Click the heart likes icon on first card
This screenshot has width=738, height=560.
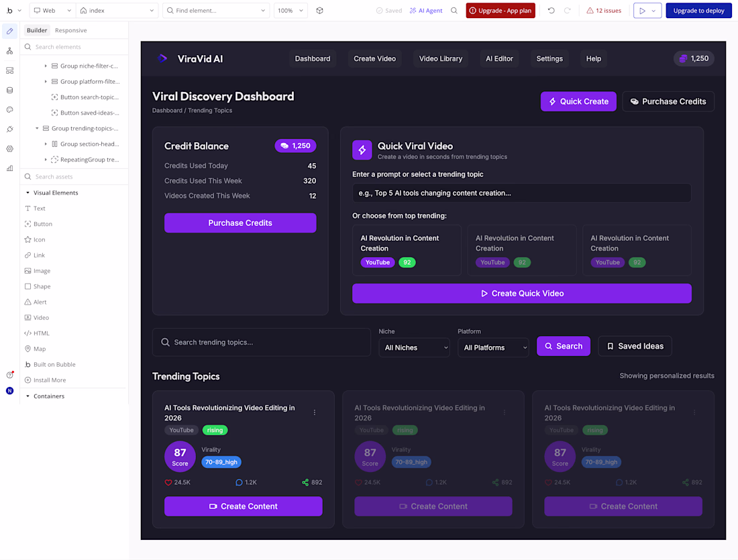tap(168, 482)
